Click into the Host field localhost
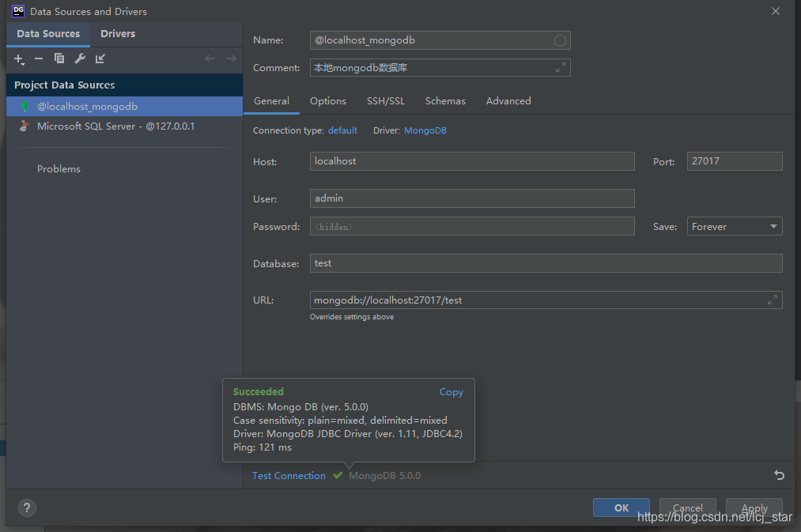This screenshot has height=532, width=801. (x=472, y=161)
